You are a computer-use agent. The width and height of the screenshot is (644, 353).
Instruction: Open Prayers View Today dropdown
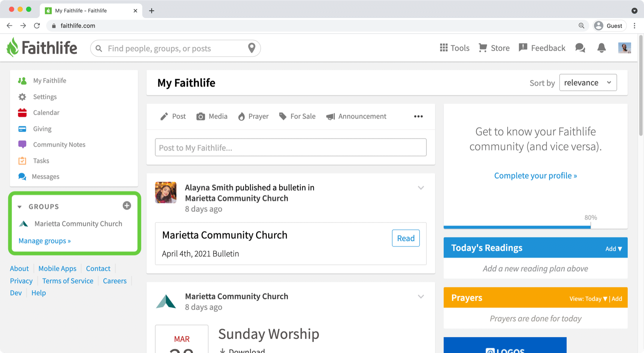click(588, 299)
